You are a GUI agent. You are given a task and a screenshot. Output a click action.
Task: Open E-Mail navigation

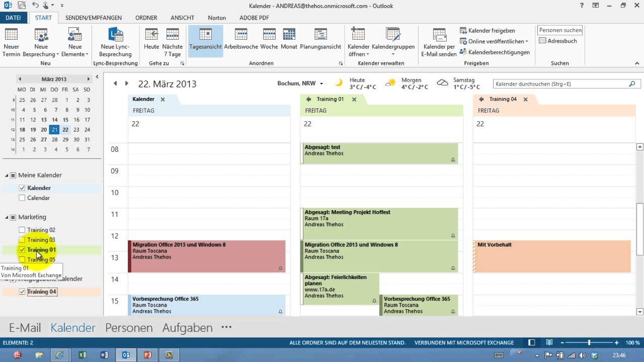(25, 328)
